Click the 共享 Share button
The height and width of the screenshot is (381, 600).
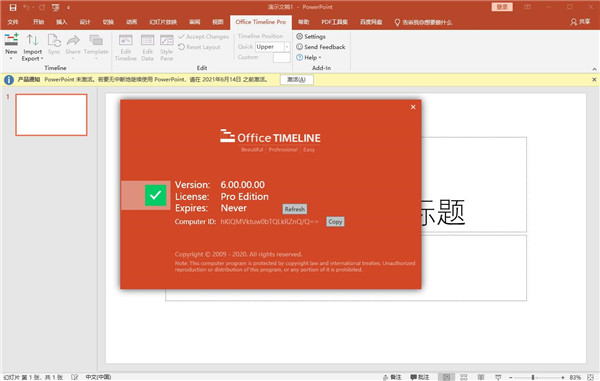click(x=580, y=22)
